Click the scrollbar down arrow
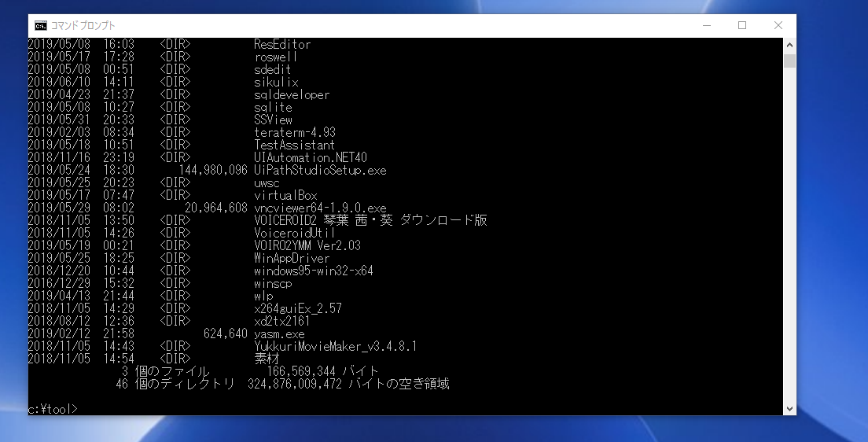This screenshot has width=868, height=442. (x=789, y=409)
